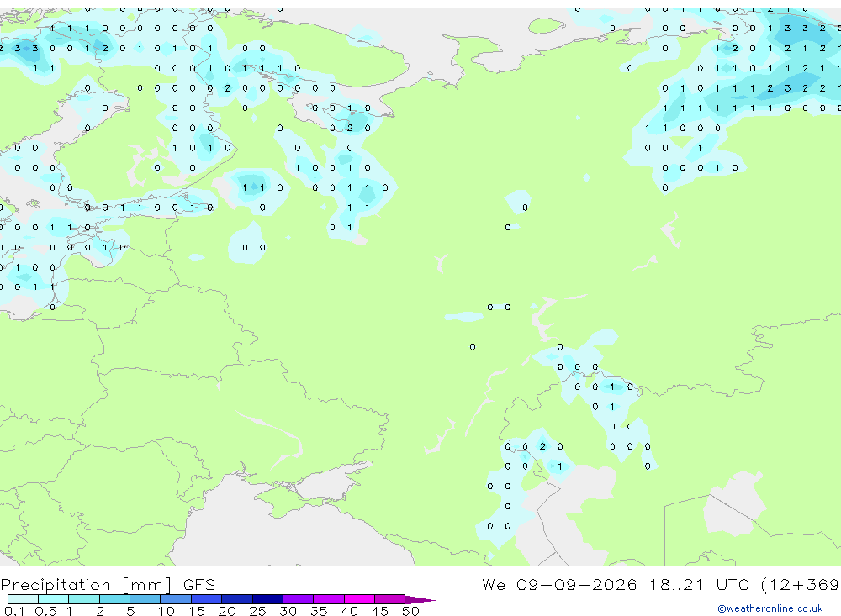Select the "We 09-09-2026" date text
This screenshot has height=616, width=841.
point(559,584)
